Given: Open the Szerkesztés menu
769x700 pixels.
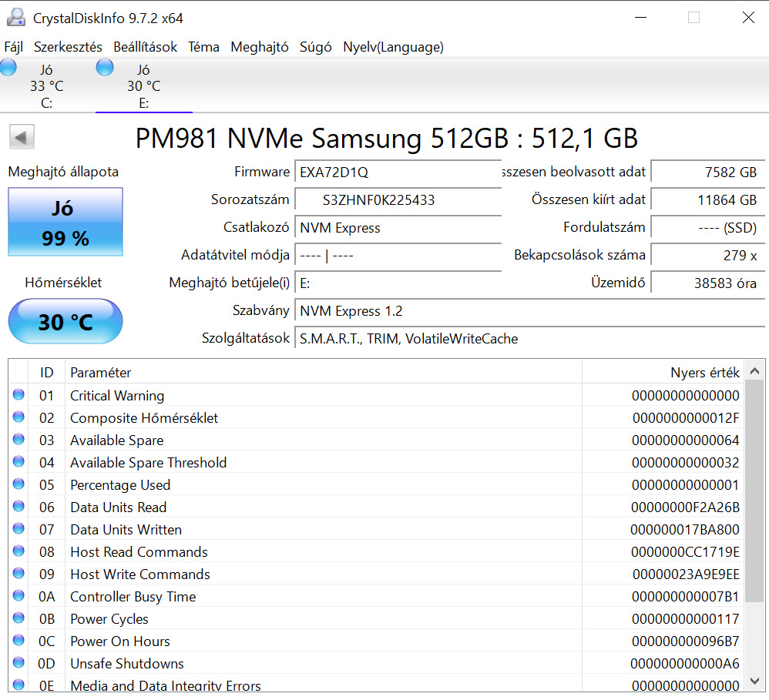Looking at the screenshot, I should coord(68,47).
